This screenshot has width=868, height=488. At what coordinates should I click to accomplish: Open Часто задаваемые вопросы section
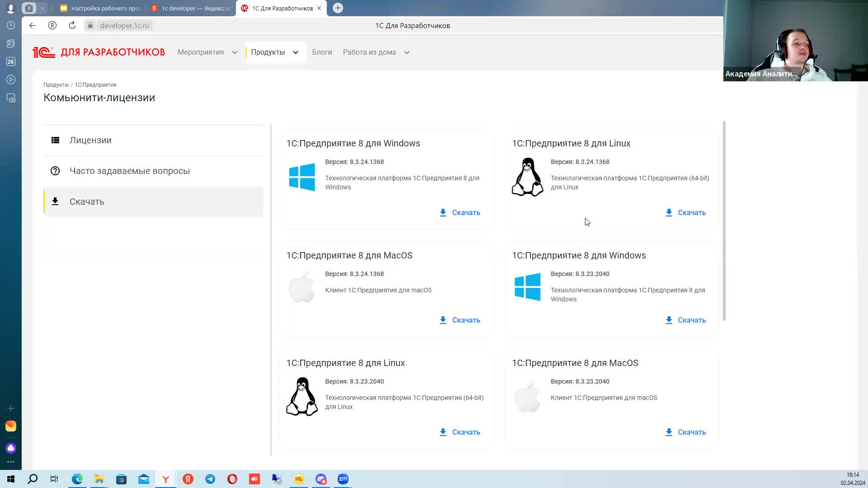[153, 171]
